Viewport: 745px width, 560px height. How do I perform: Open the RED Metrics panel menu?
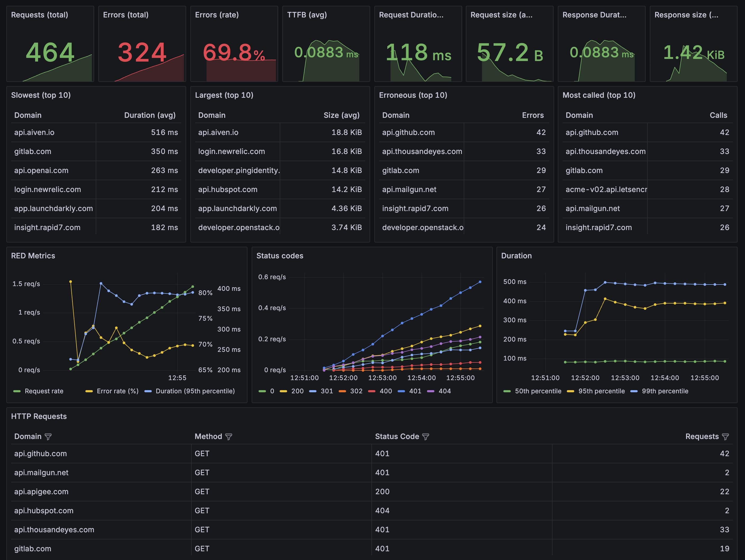[x=33, y=256]
